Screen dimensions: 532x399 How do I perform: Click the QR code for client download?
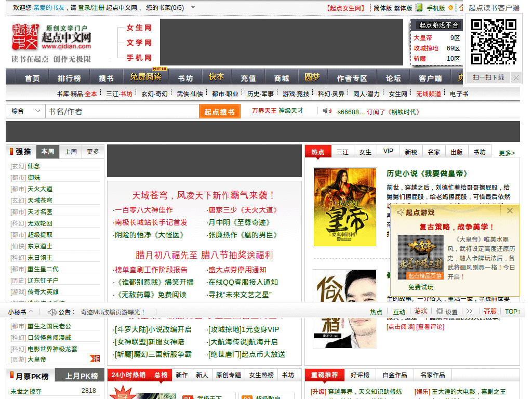point(494,42)
